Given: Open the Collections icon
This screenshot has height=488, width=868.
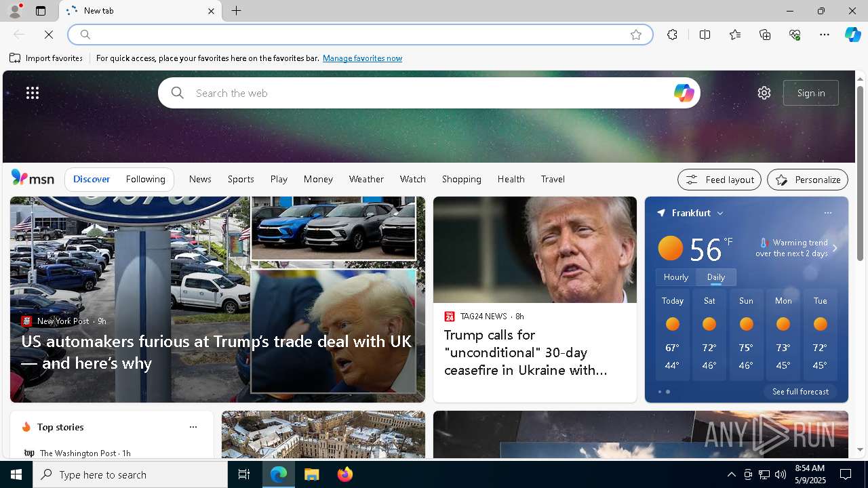Looking at the screenshot, I should tap(765, 35).
